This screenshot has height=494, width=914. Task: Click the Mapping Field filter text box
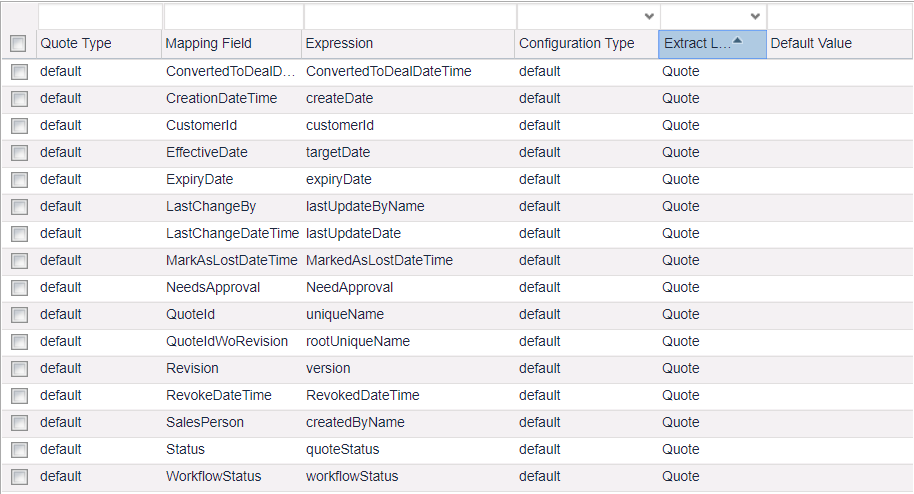tap(232, 17)
